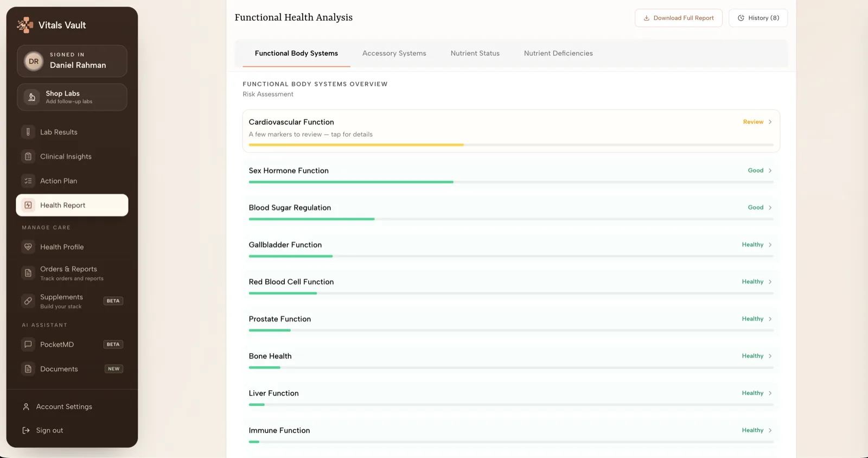Click the PocketMD chat bubble icon
The height and width of the screenshot is (458, 868).
coord(28,345)
